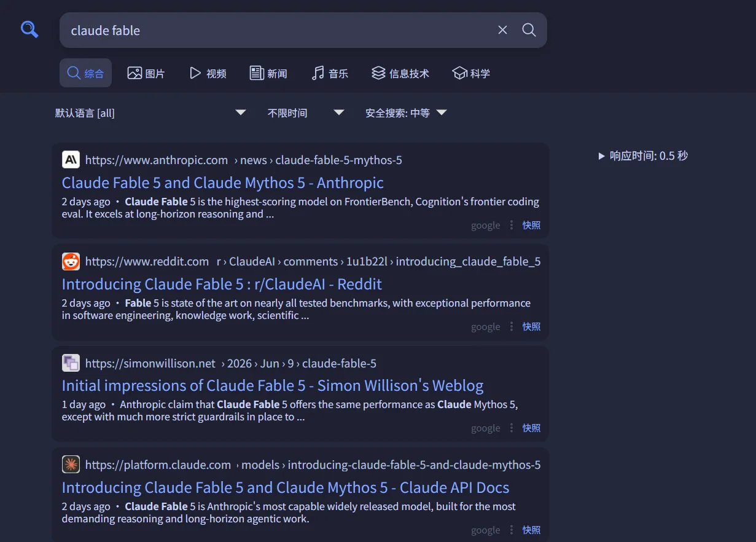Clear the search query with X

click(502, 30)
